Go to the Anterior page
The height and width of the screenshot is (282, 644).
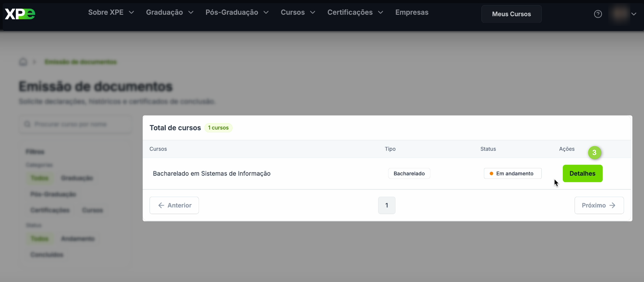click(x=174, y=205)
